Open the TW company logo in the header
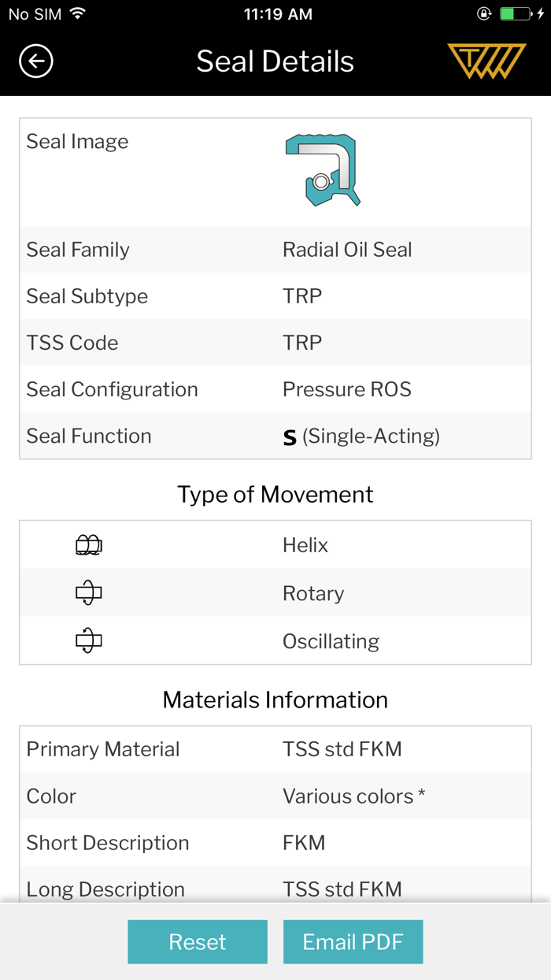 (x=486, y=59)
